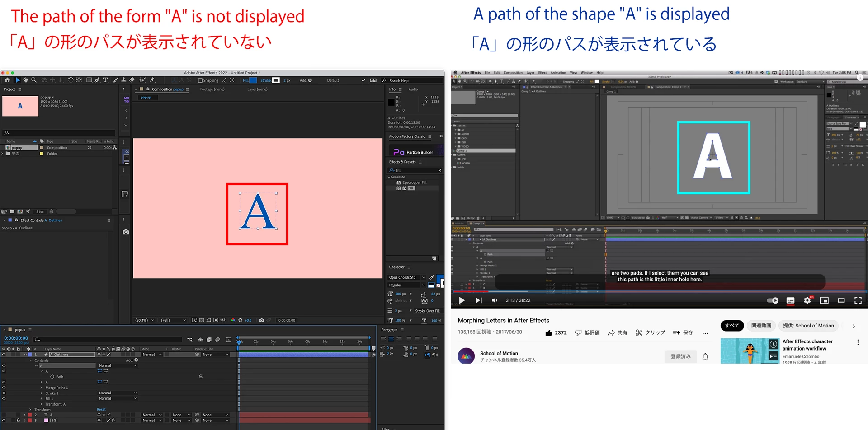Screen dimensions: 868x430
Task: Toggle YouTube subtitles captions button
Action: click(791, 300)
